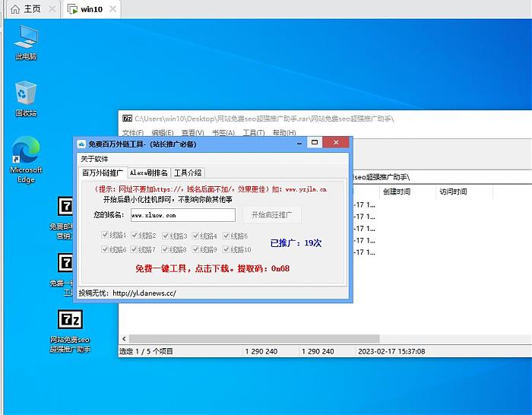This screenshot has width=532, height=415.
Task: Open the 帮助(H) menu in 7-Zip
Action: tap(283, 133)
